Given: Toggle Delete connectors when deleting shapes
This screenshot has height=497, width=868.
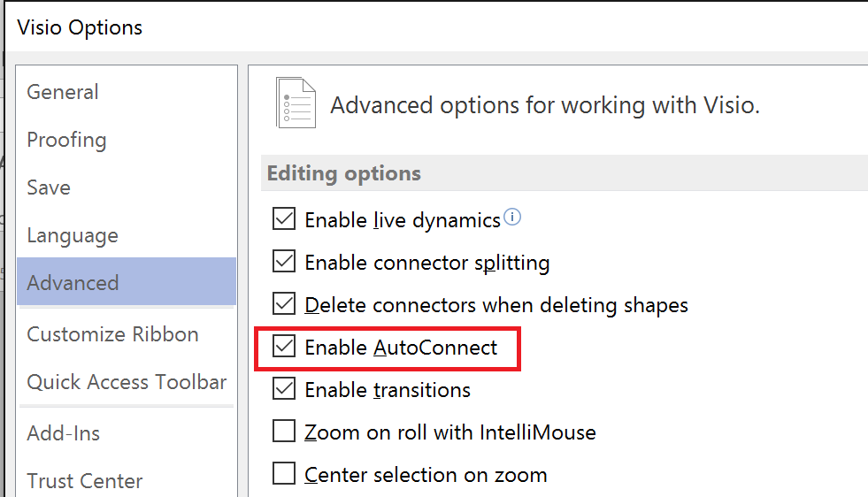Looking at the screenshot, I should pos(284,304).
